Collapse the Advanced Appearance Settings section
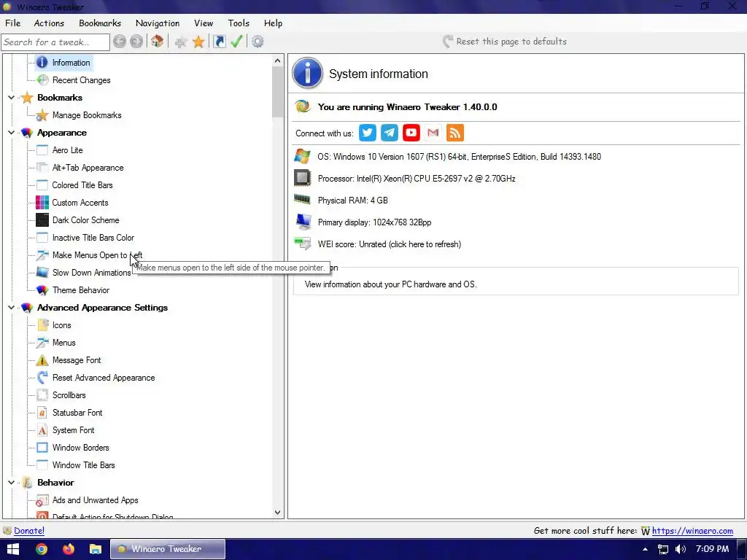This screenshot has height=560, width=747. (12, 308)
